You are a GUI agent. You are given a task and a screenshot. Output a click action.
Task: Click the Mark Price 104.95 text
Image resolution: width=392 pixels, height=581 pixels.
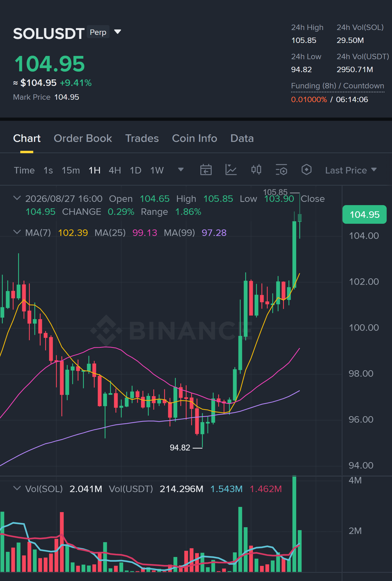point(46,97)
